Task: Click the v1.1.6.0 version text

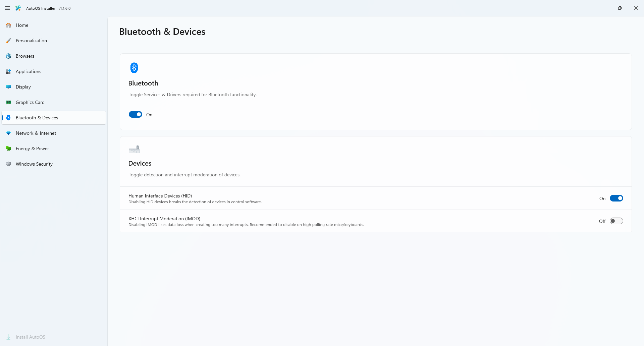Action: pyautogui.click(x=64, y=8)
